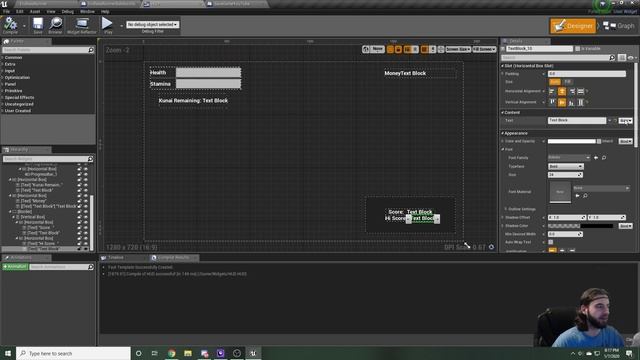Set slot Size to Auto
This screenshot has height=360, width=640.
pos(554,82)
